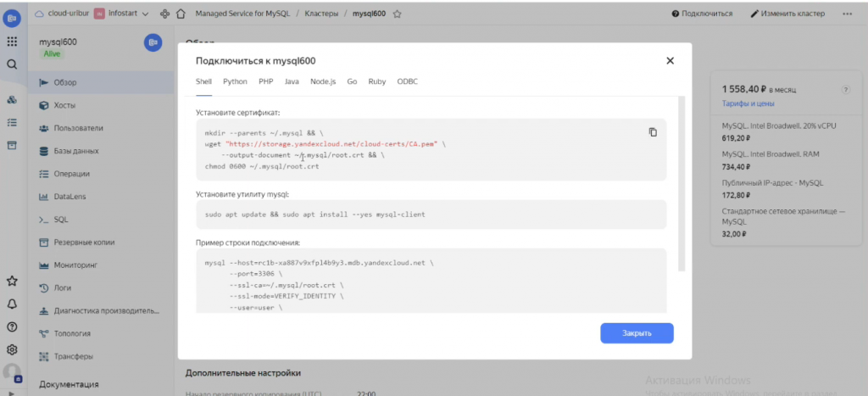Click the Базы данных database icon
Viewport: 868px width, 396px height.
(44, 151)
